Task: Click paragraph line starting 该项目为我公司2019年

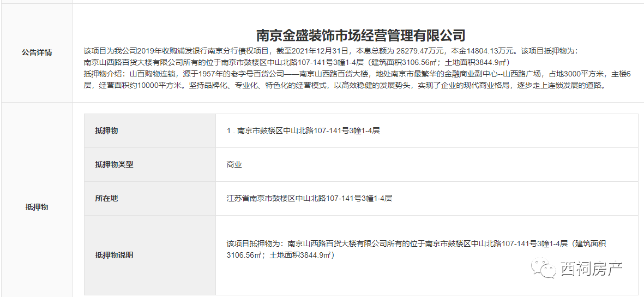Action: 330,51
